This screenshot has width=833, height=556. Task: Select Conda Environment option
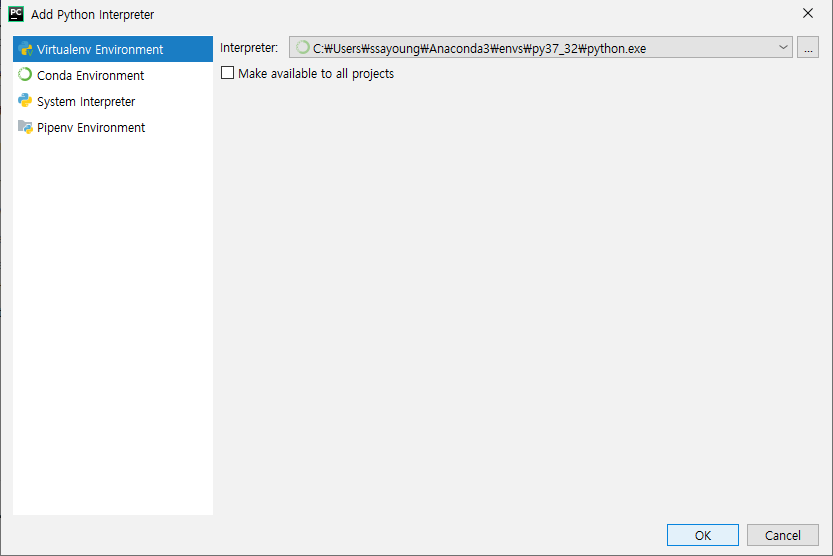tap(113, 75)
